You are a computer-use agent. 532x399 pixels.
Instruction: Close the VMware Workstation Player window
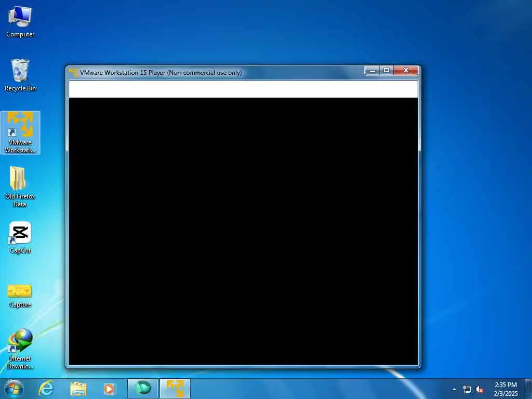click(x=406, y=71)
